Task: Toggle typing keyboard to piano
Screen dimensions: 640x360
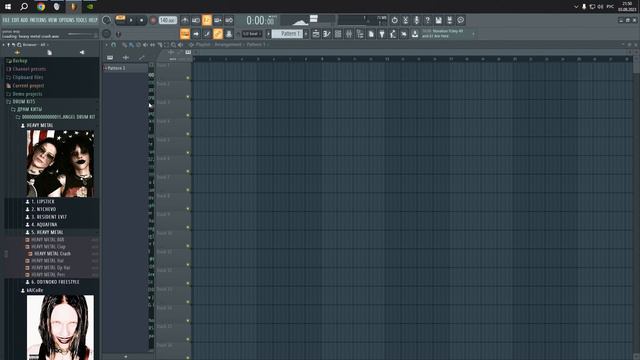Action: (185, 34)
